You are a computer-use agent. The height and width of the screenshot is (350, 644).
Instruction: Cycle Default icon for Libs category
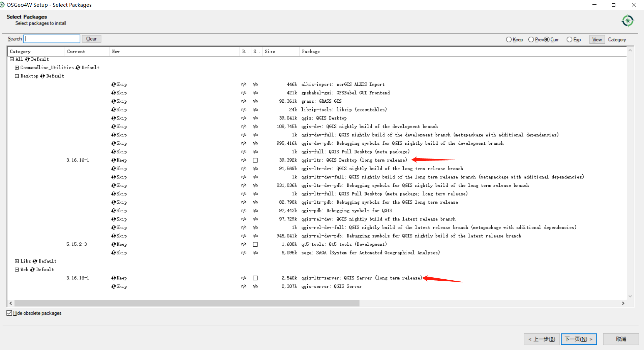point(35,261)
